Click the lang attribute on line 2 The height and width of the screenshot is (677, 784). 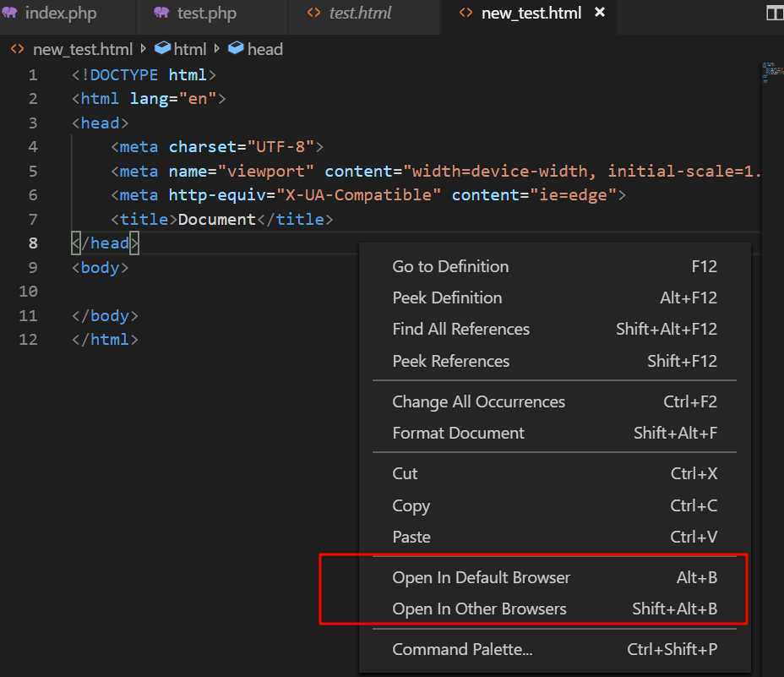(x=149, y=99)
